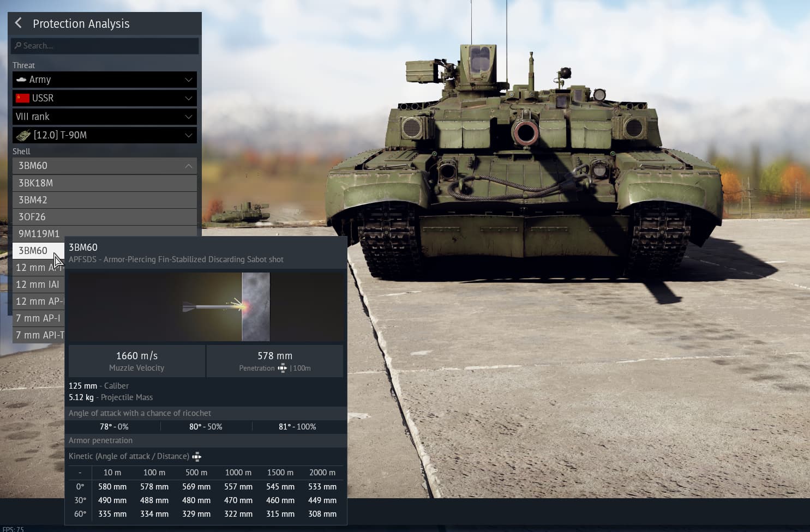Click the chevron on the VIII rank dropdown
The image size is (810, 532).
point(188,117)
